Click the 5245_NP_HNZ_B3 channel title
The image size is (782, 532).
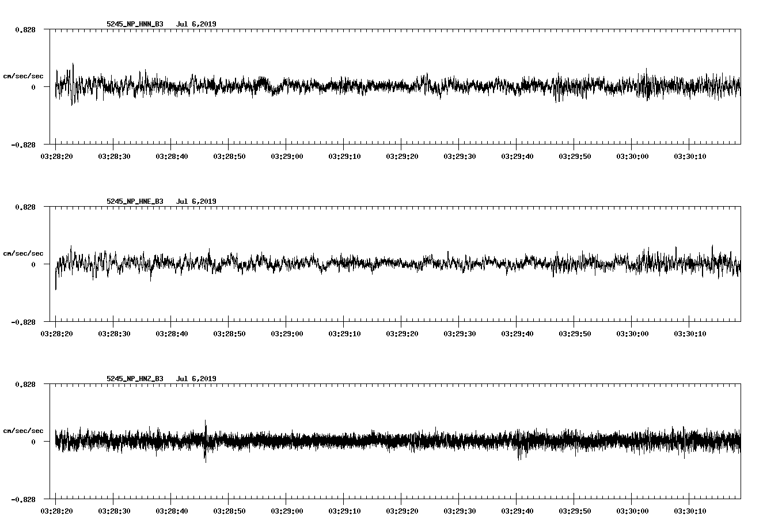pyautogui.click(x=135, y=379)
